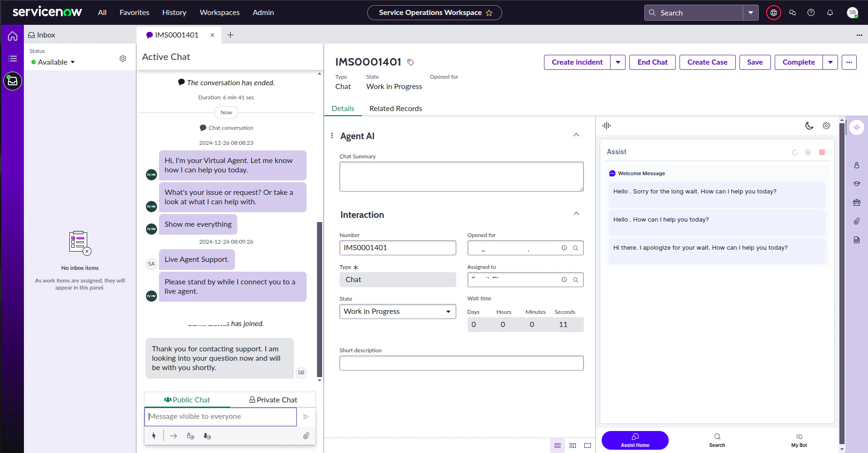Open the Workspaces menu
This screenshot has height=453, width=868.
coord(219,12)
